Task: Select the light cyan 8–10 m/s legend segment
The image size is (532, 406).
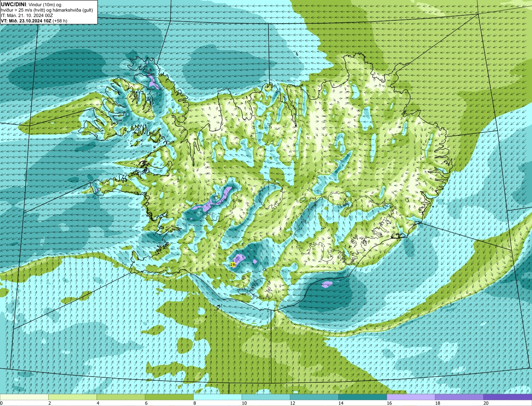Action: point(217,397)
